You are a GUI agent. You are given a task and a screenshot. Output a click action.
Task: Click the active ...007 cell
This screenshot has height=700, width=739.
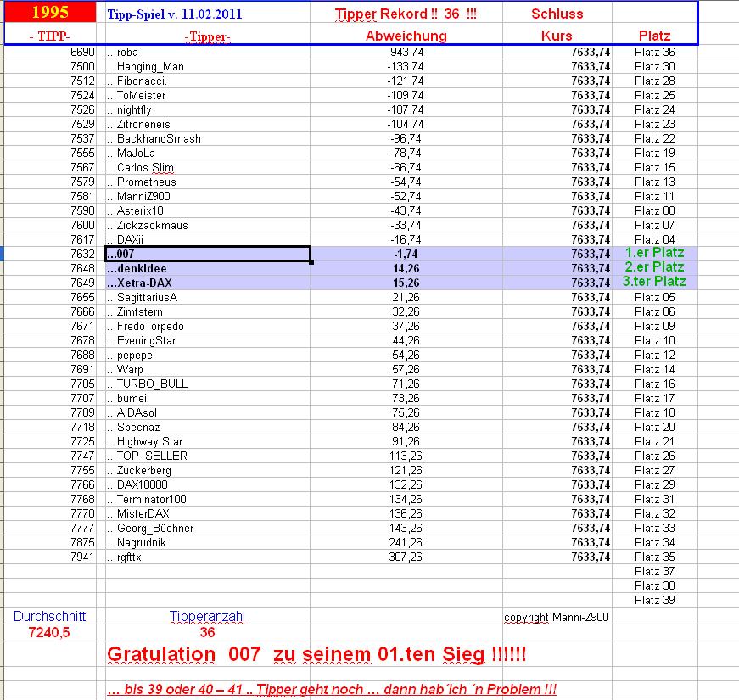pyautogui.click(x=208, y=254)
